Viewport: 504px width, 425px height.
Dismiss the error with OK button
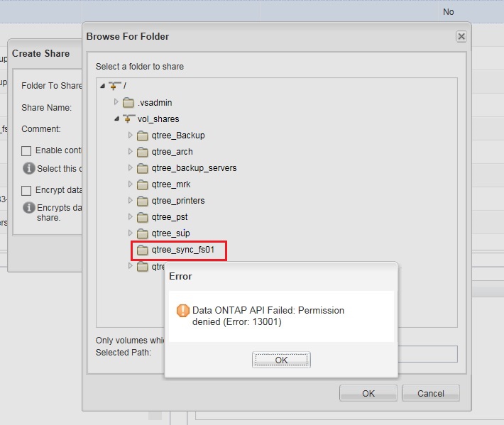coord(281,360)
